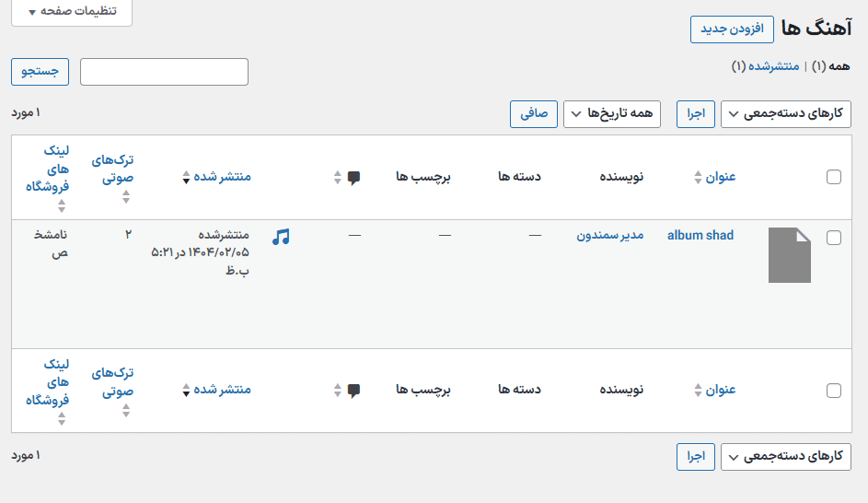Click the برچسب ها header column label
Screen dimensions: 868x503
pos(422,177)
